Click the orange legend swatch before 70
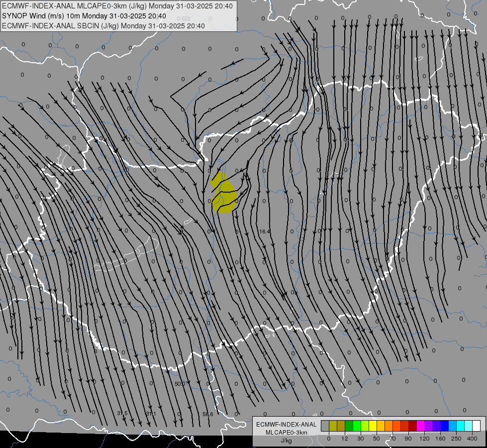 389,426
